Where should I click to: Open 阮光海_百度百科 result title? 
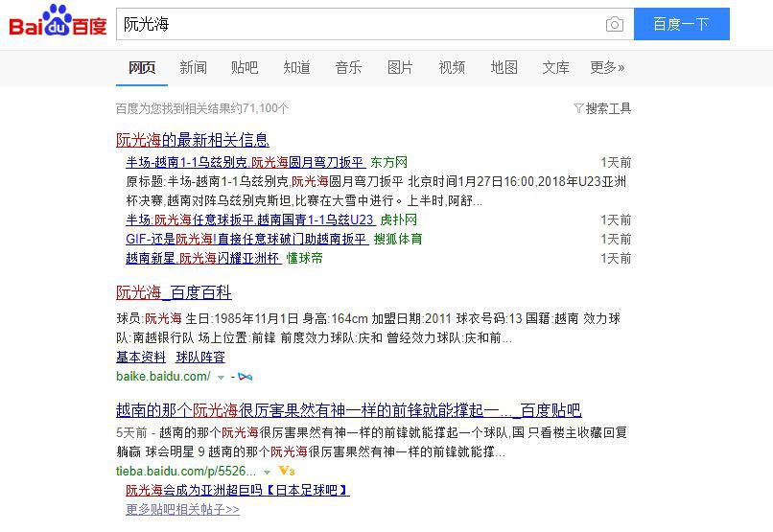[174, 292]
